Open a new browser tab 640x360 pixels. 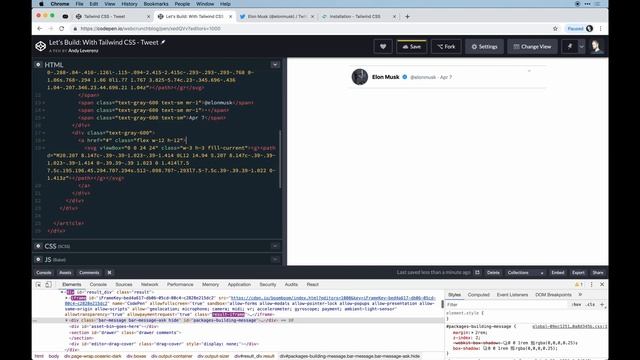[x=407, y=17]
